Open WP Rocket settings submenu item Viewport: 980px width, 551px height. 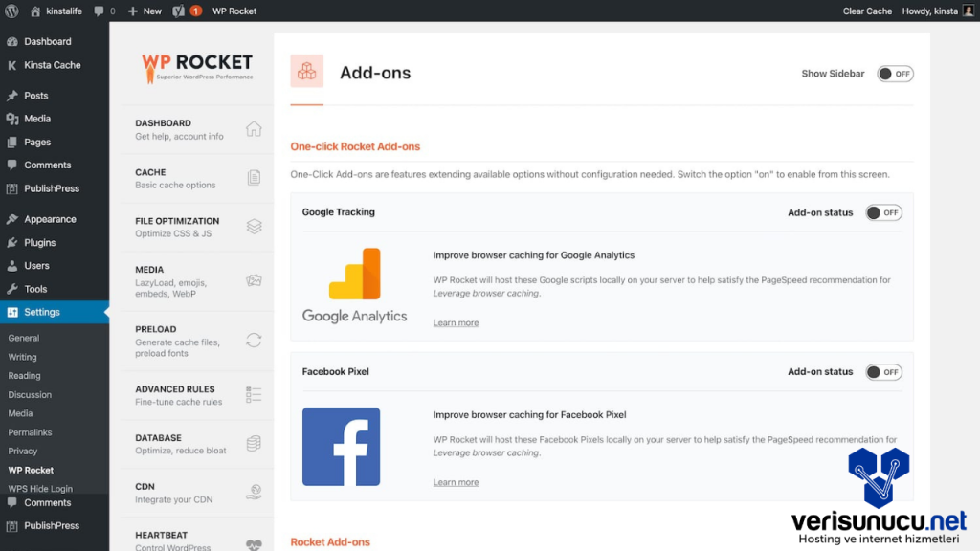point(31,470)
